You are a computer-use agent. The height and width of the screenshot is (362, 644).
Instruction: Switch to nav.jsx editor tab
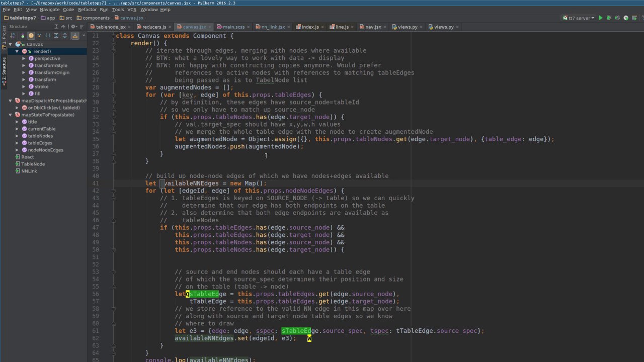coord(373,27)
